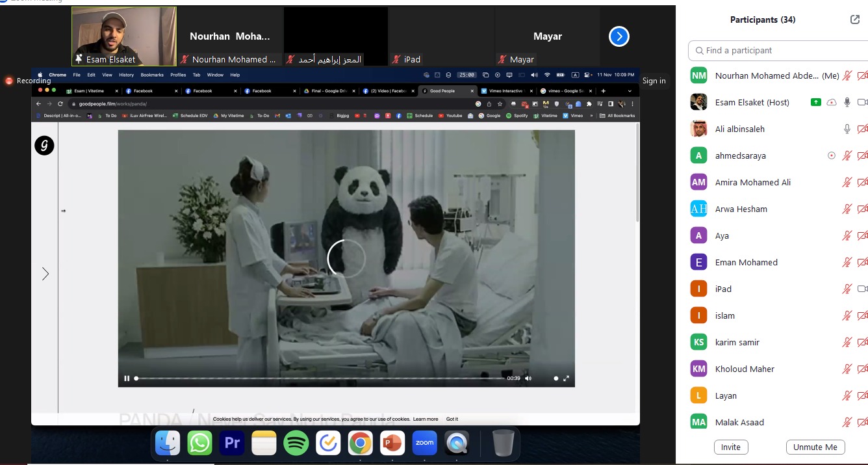Open the Trash in the dock

click(504, 443)
